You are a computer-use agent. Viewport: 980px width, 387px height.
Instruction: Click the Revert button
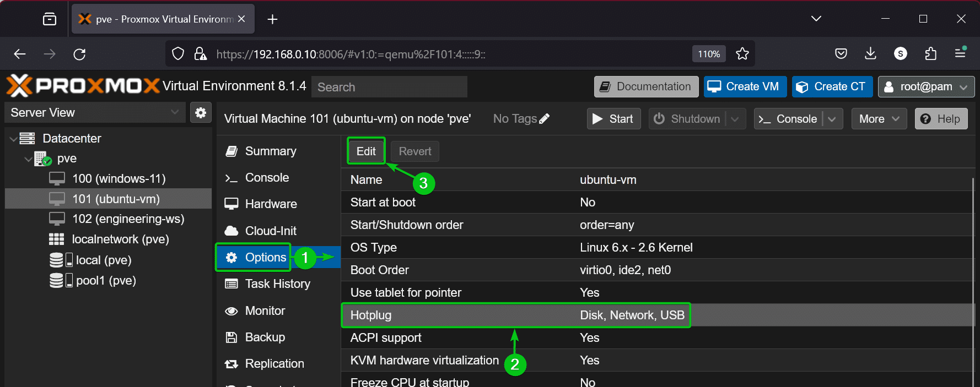tap(415, 151)
